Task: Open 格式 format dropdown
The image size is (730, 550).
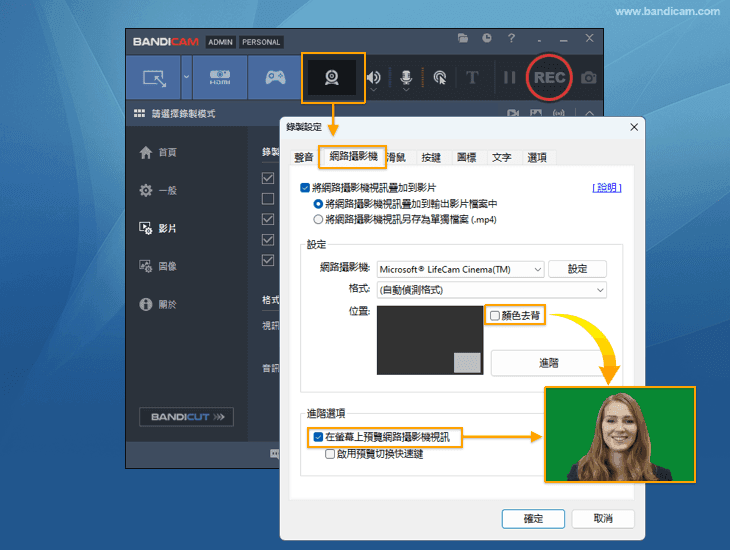Action: pyautogui.click(x=492, y=290)
